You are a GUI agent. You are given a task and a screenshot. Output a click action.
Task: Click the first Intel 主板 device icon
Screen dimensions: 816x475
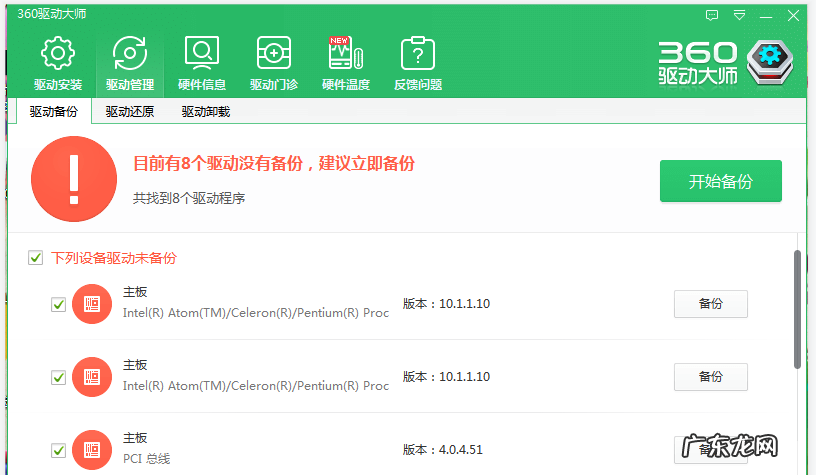(x=92, y=304)
